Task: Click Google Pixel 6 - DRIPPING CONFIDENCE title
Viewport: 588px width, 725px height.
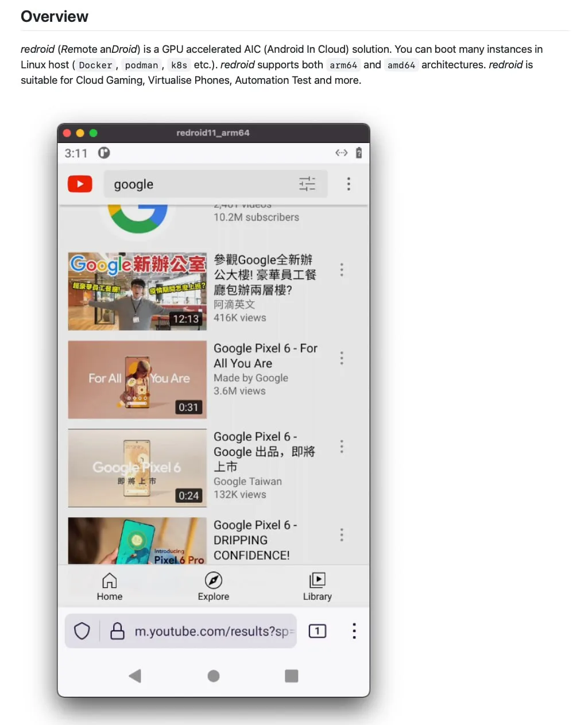Action: pos(256,540)
